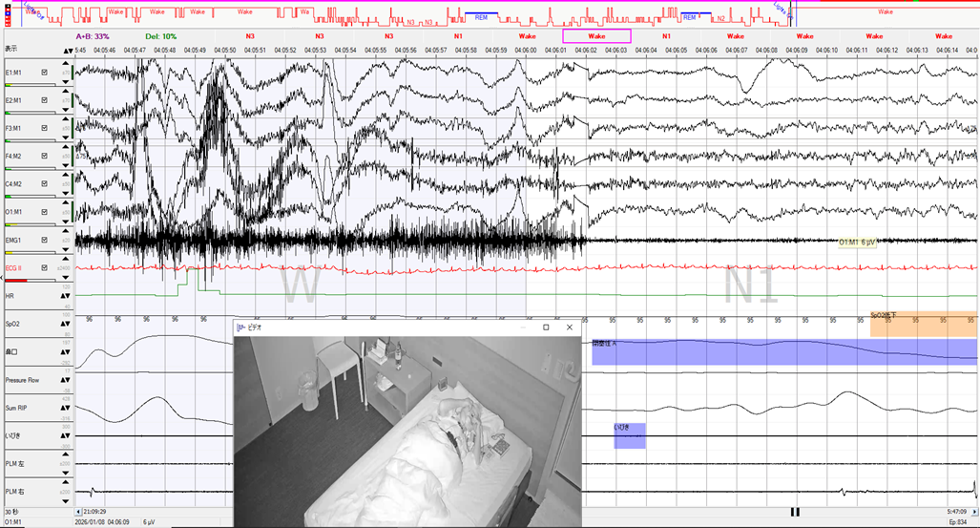Toggle the F3:M1 channel checkbox
The height and width of the screenshot is (528, 980).
[x=44, y=128]
